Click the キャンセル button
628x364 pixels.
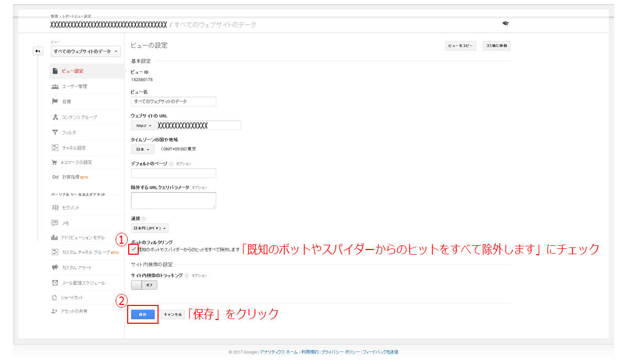point(173,314)
